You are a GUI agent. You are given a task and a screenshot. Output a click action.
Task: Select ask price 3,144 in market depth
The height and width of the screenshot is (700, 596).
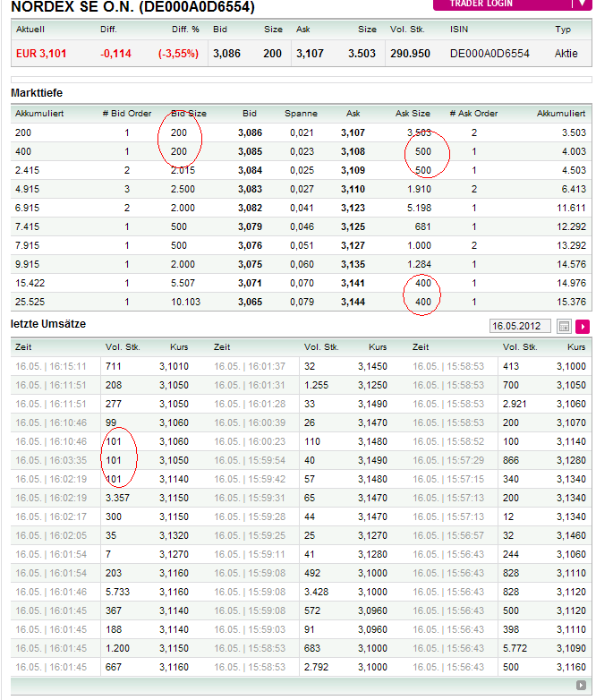[x=353, y=303]
